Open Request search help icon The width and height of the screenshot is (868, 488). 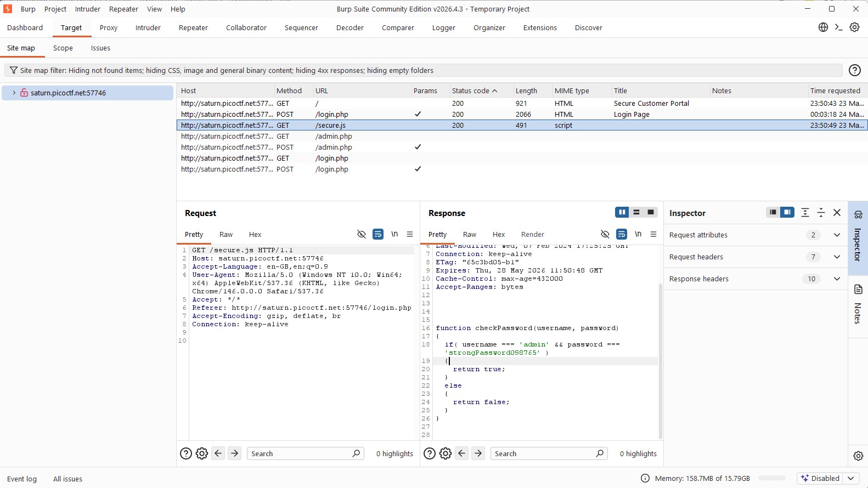(186, 453)
